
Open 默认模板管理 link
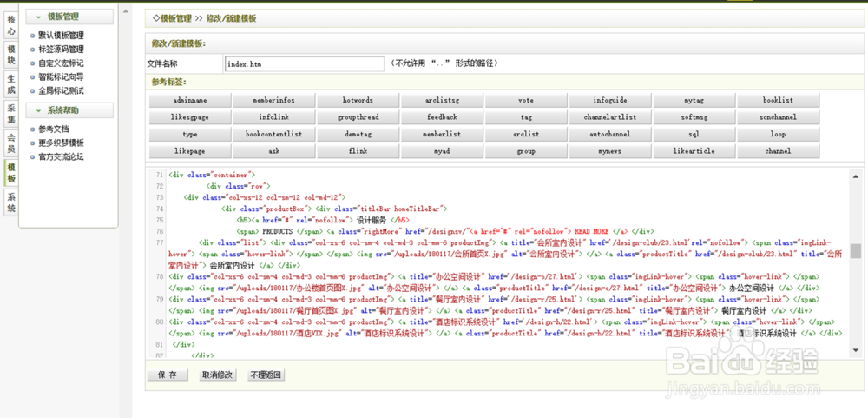[61, 36]
